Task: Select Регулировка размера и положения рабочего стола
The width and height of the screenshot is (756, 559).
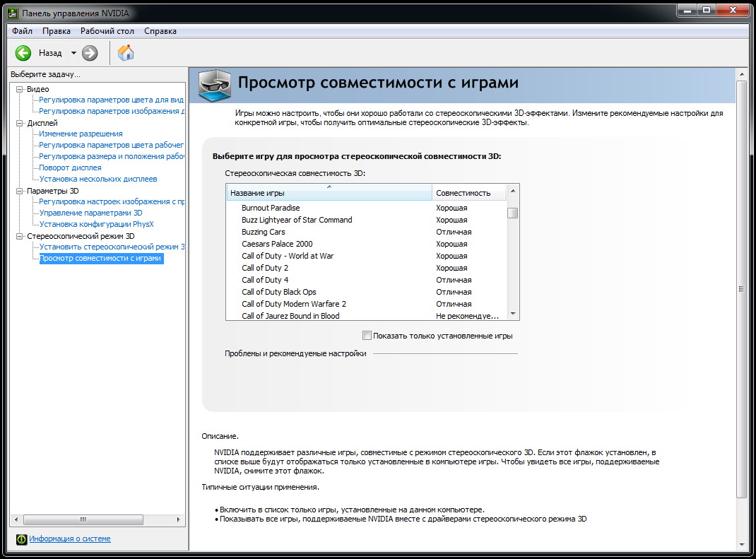Action: [112, 156]
